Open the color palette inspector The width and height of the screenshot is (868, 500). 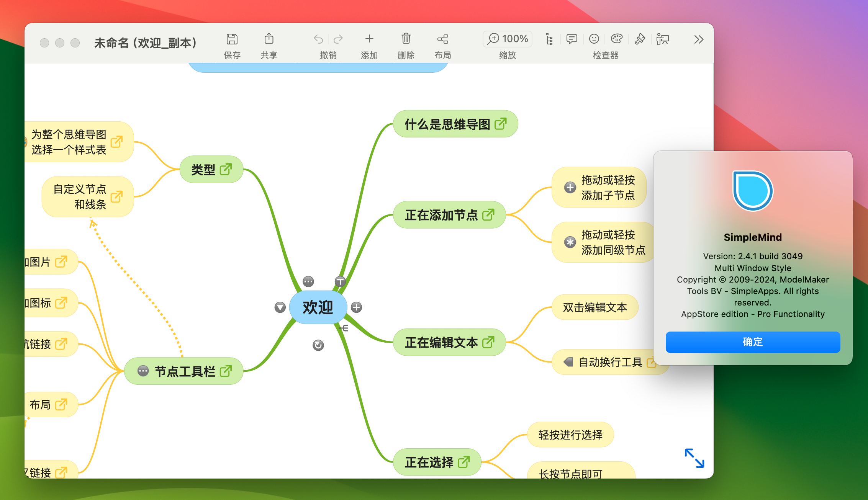point(617,39)
